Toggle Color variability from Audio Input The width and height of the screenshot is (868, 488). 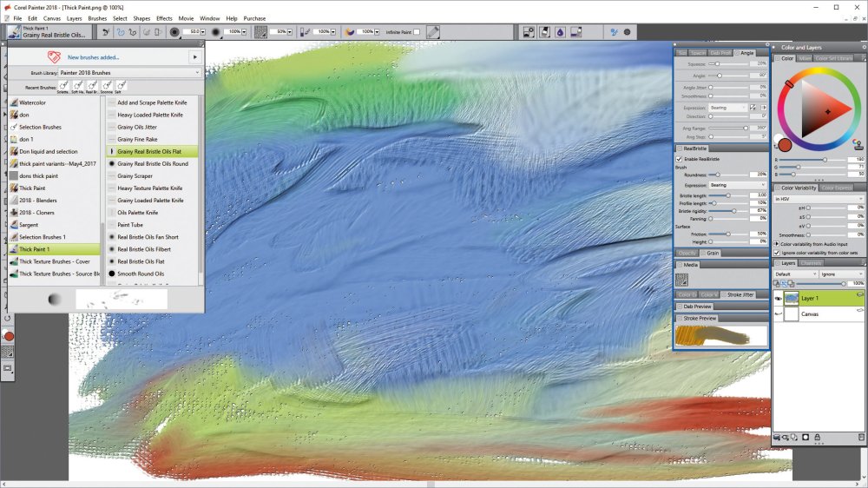tap(777, 244)
